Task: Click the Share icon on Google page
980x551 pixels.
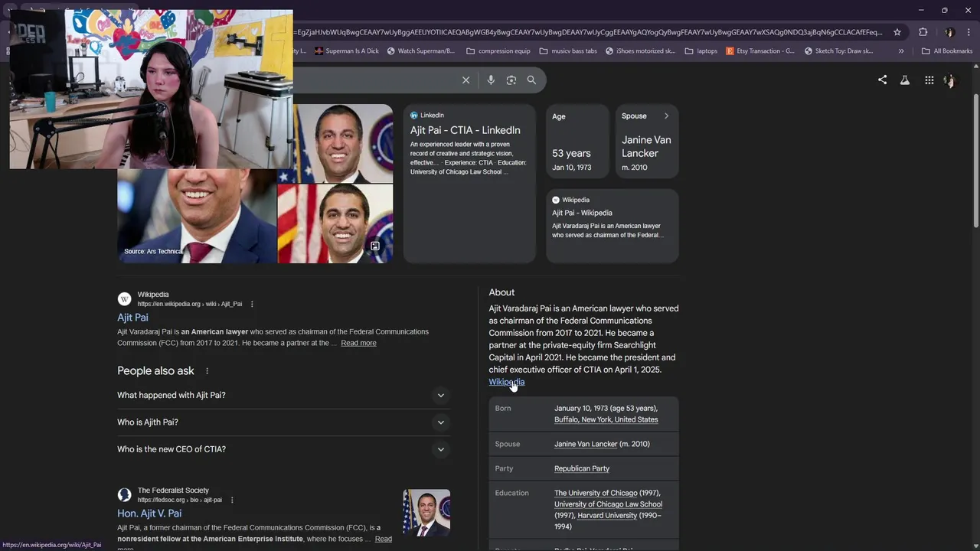Action: click(882, 80)
